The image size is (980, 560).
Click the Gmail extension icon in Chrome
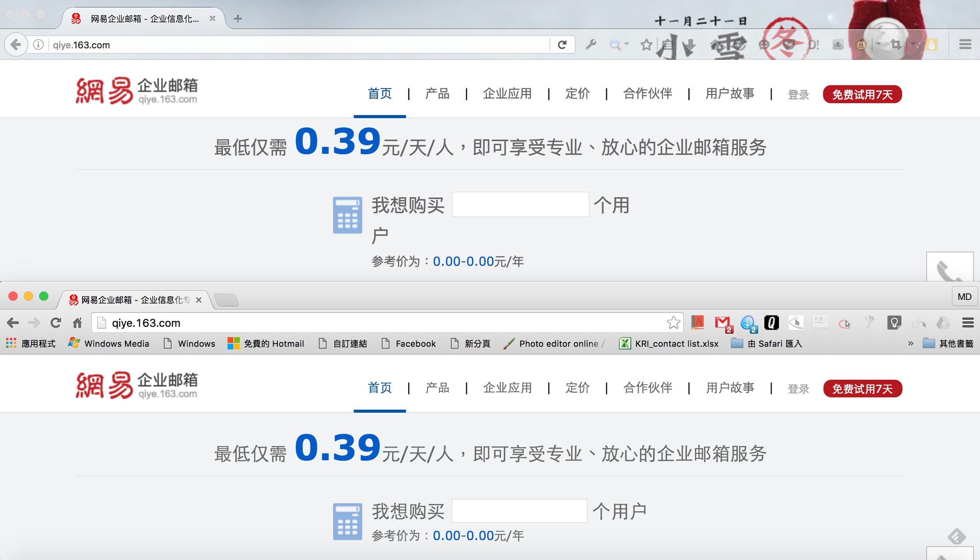click(723, 323)
